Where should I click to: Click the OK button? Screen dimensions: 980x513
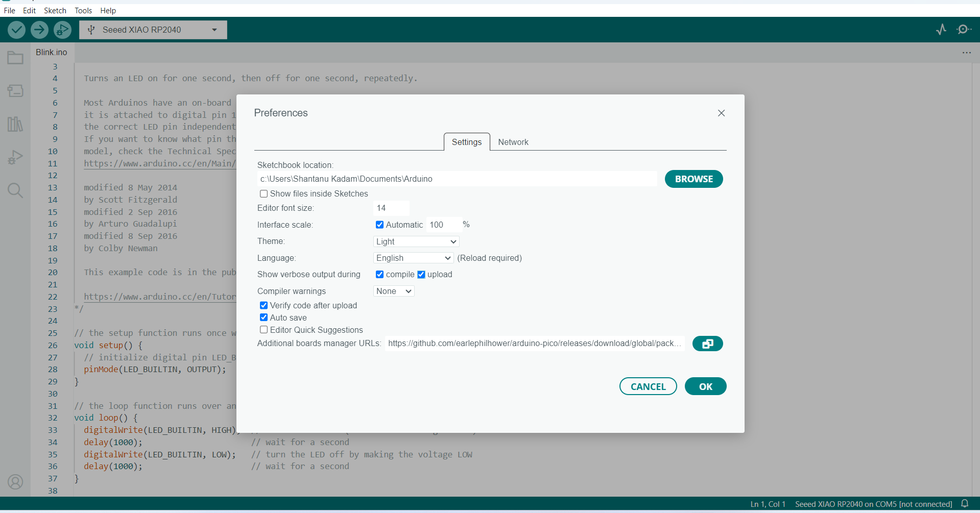tap(706, 386)
